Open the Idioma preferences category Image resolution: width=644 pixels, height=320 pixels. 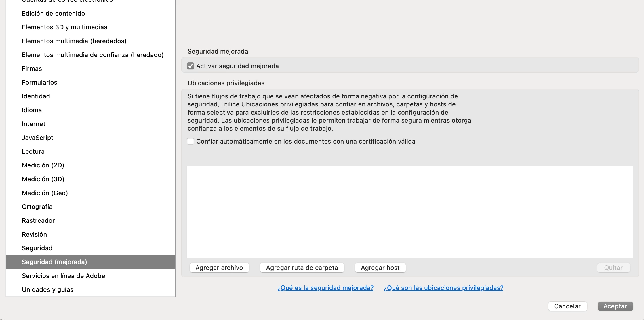coord(32,110)
